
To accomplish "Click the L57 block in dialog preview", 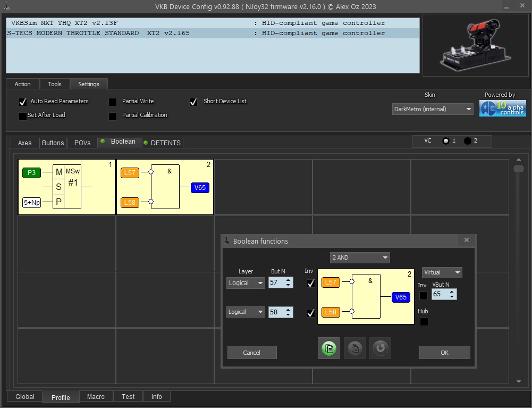I will pos(331,282).
